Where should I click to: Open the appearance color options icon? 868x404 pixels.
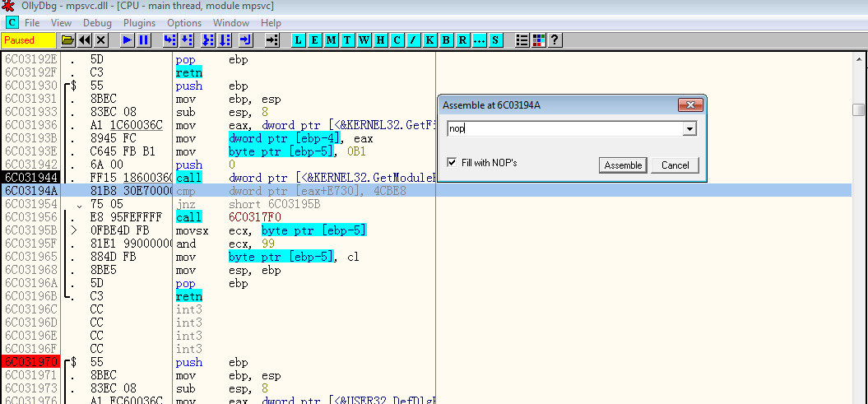(539, 39)
